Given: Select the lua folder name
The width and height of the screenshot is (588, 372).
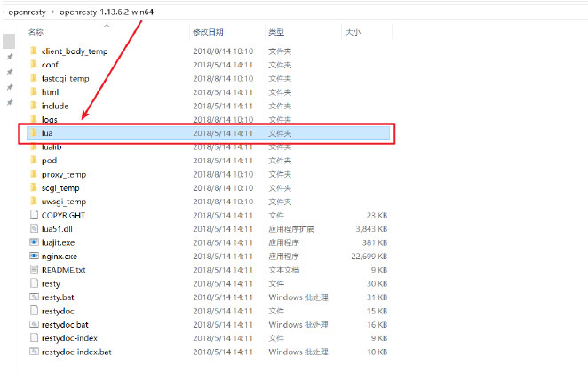Looking at the screenshot, I should [47, 133].
